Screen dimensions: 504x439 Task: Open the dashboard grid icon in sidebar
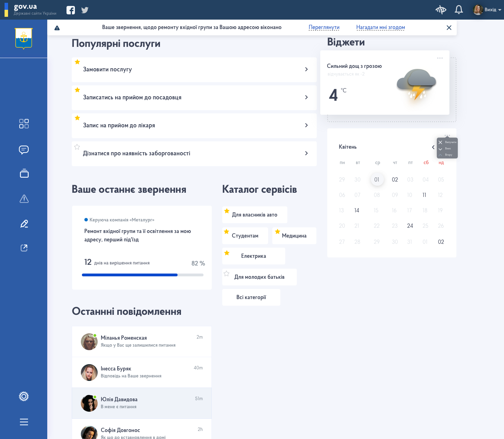[24, 123]
